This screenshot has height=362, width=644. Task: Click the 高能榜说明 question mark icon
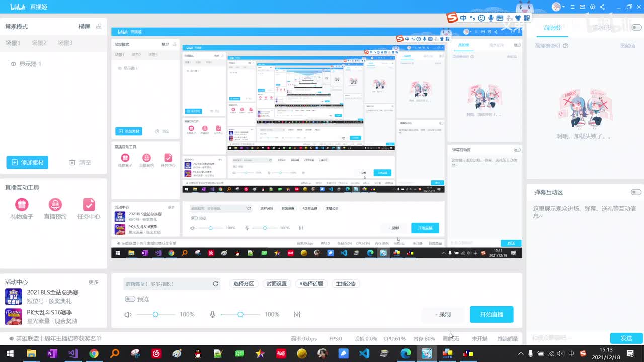click(x=566, y=46)
